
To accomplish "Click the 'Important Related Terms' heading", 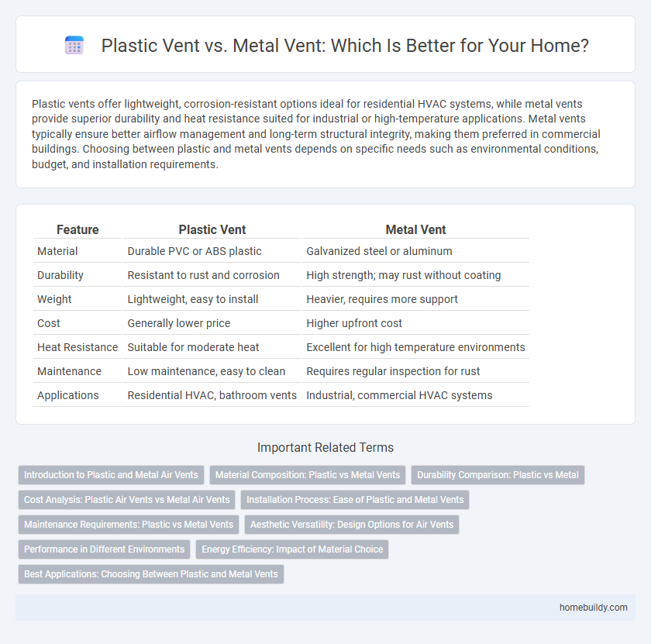I will [x=325, y=447].
